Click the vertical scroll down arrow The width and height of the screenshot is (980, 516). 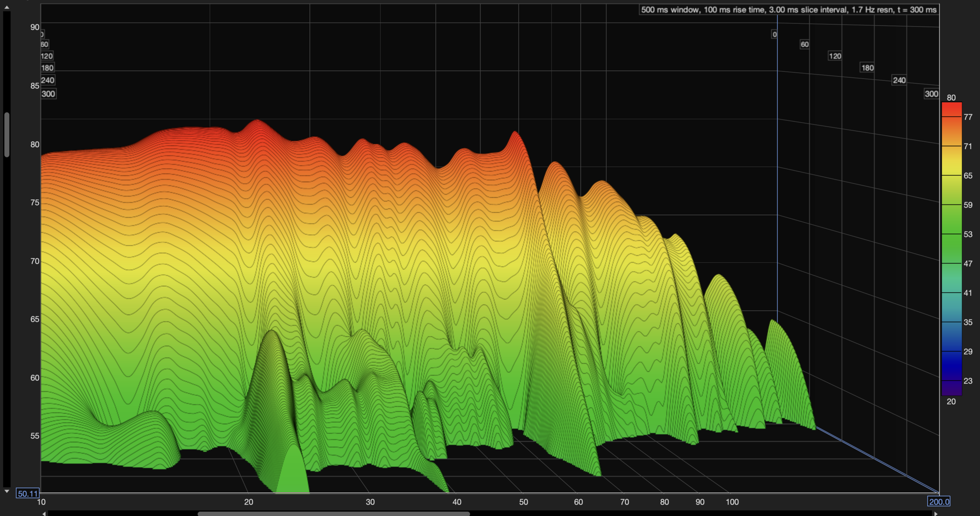pyautogui.click(x=6, y=491)
